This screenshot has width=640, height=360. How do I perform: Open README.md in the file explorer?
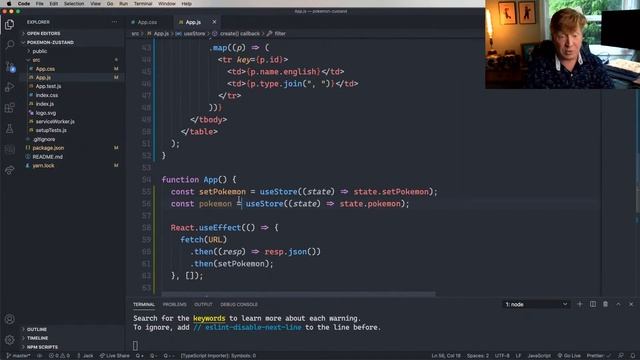[x=47, y=157]
